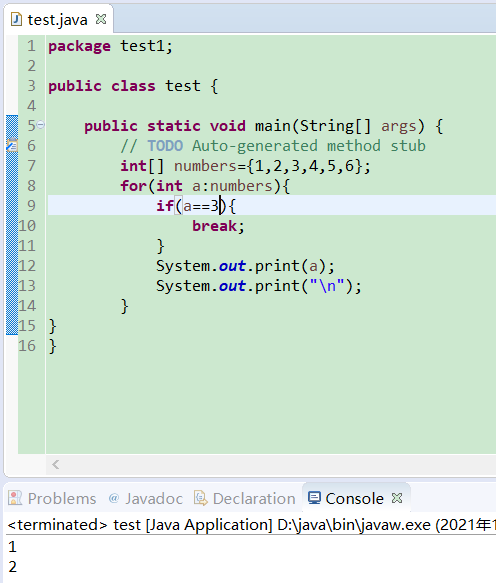The width and height of the screenshot is (496, 583).
Task: Collapse the main method fold marker
Action: (41, 125)
